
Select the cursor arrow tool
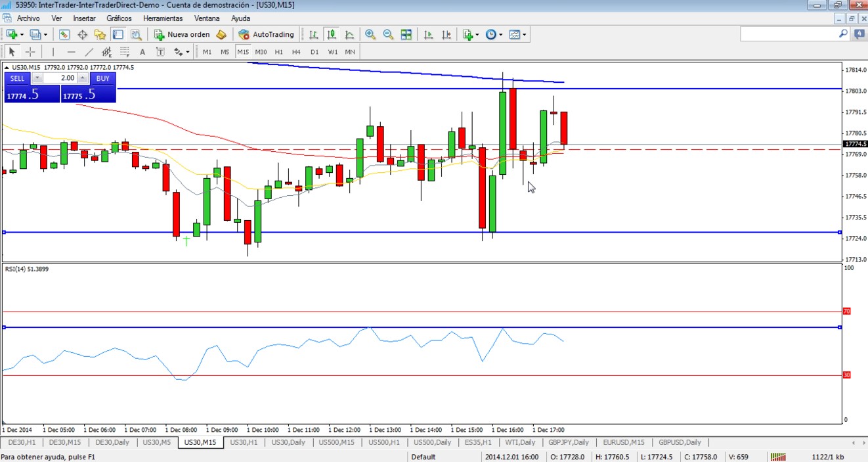coord(12,51)
